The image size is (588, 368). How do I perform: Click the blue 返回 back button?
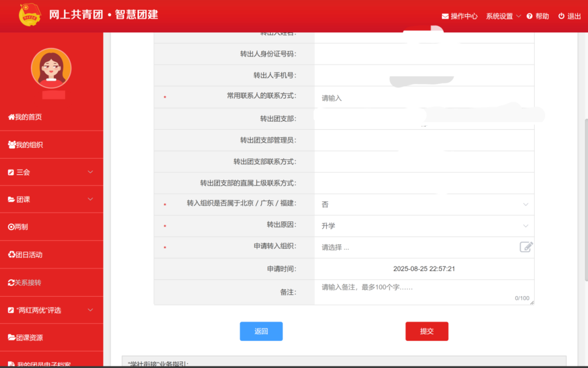[x=261, y=331]
